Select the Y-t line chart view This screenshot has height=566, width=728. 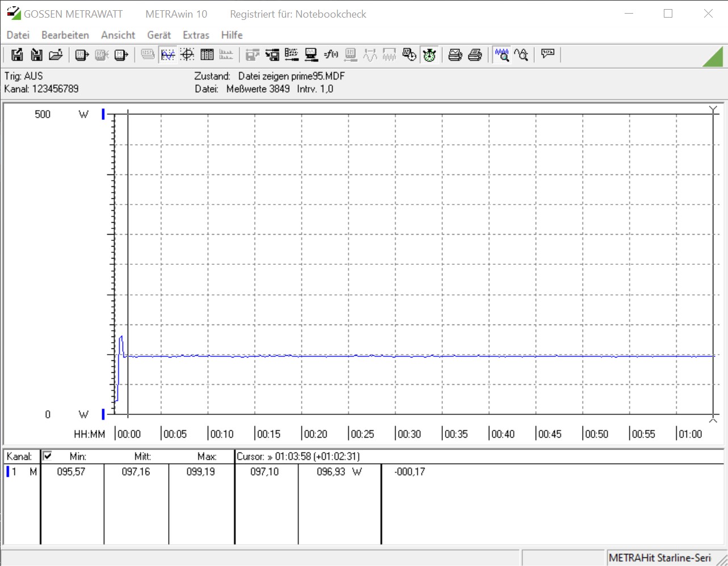(x=168, y=55)
